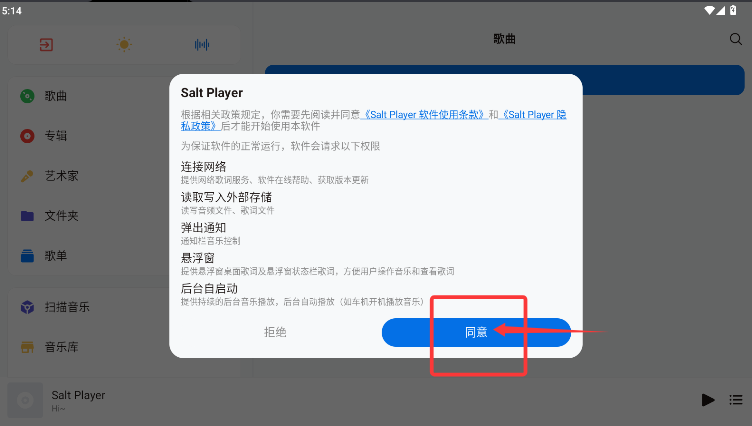Click the Salt Player now-playing title
Viewport: 752px width, 426px height.
point(78,395)
